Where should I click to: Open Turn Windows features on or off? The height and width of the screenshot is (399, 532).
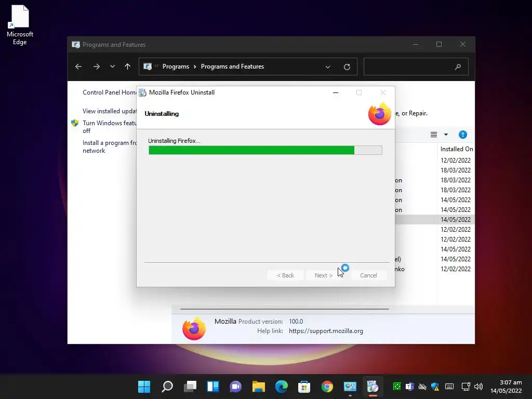(109, 127)
